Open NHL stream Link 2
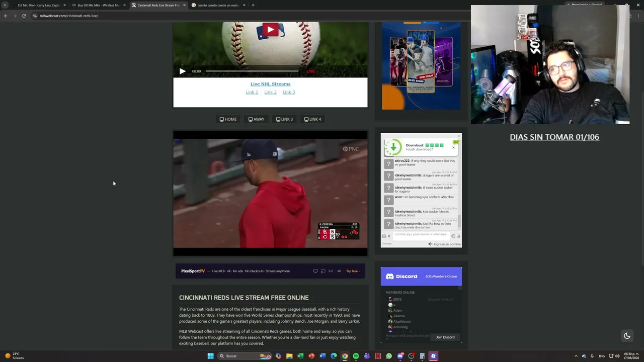This screenshot has width=644, height=362. [x=270, y=92]
